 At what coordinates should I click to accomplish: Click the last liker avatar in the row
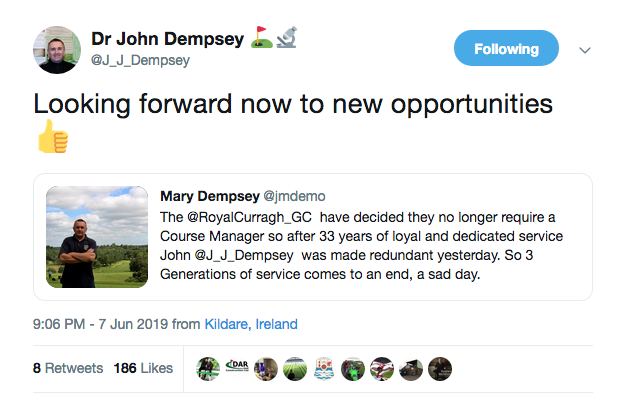pos(440,368)
